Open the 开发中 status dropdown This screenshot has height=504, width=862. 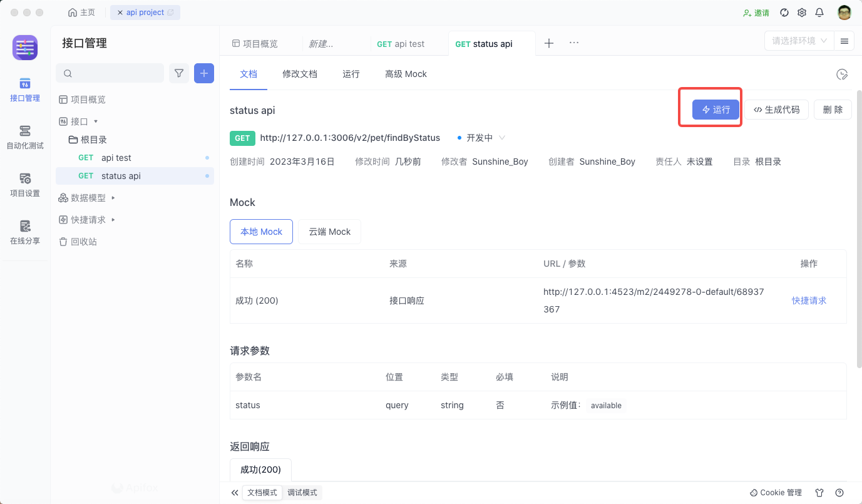coord(480,138)
